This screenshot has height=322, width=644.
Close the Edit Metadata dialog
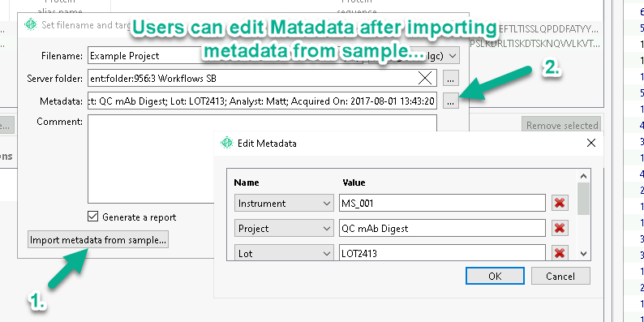point(591,143)
